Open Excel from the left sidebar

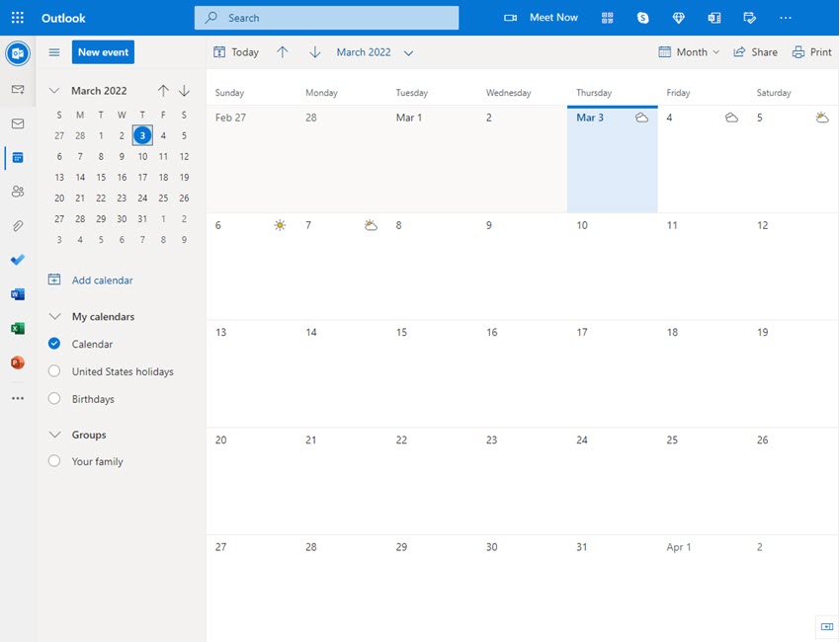coord(17,328)
